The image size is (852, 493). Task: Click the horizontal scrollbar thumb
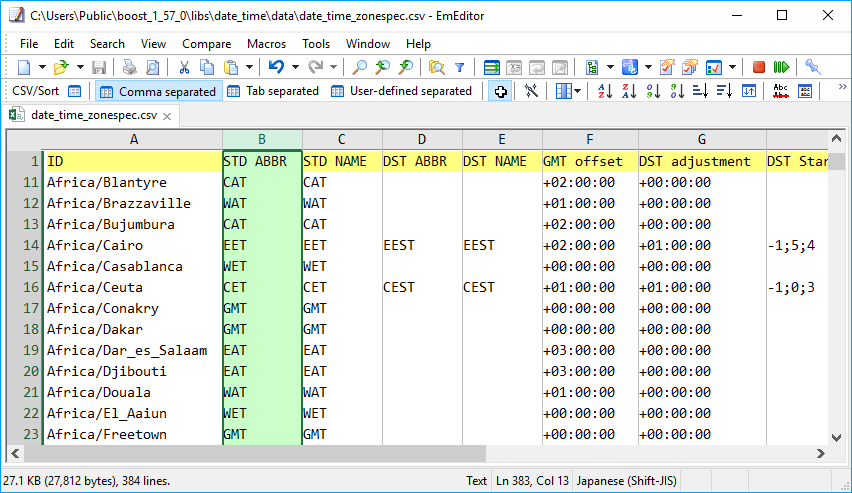pyautogui.click(x=255, y=453)
